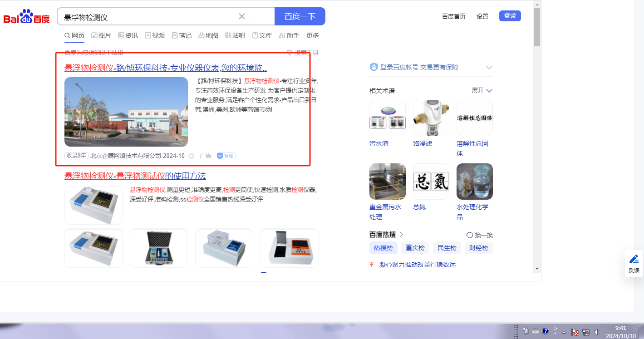
Task: Switch to the 图片 tab
Action: (101, 35)
